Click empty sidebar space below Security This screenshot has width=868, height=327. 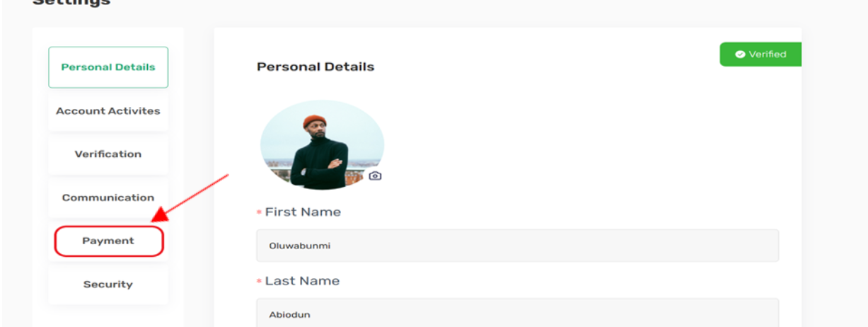108,316
